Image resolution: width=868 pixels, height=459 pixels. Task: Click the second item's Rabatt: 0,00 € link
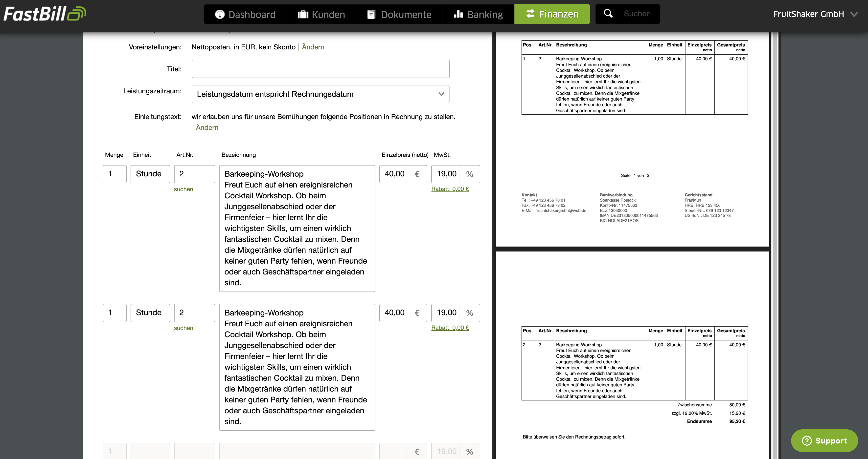pyautogui.click(x=450, y=328)
